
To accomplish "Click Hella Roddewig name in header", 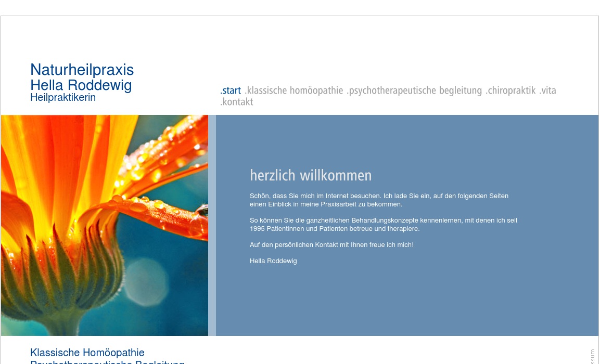I will click(x=81, y=85).
